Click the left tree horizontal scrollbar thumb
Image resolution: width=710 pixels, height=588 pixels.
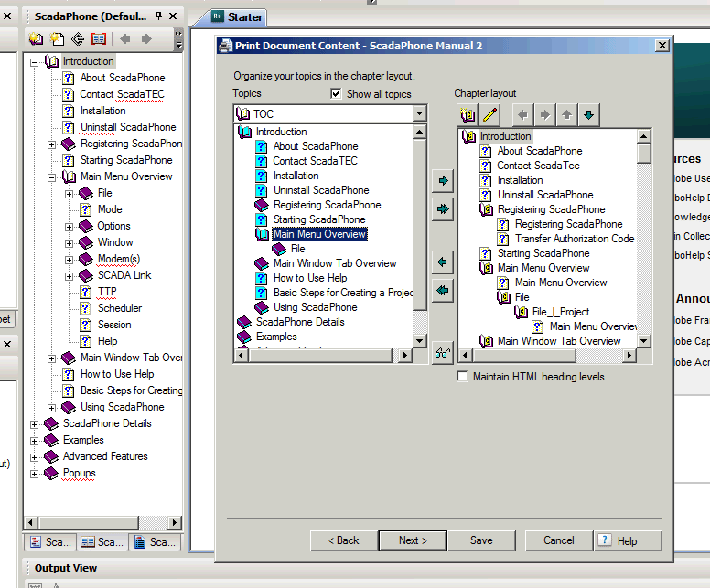tap(89, 522)
